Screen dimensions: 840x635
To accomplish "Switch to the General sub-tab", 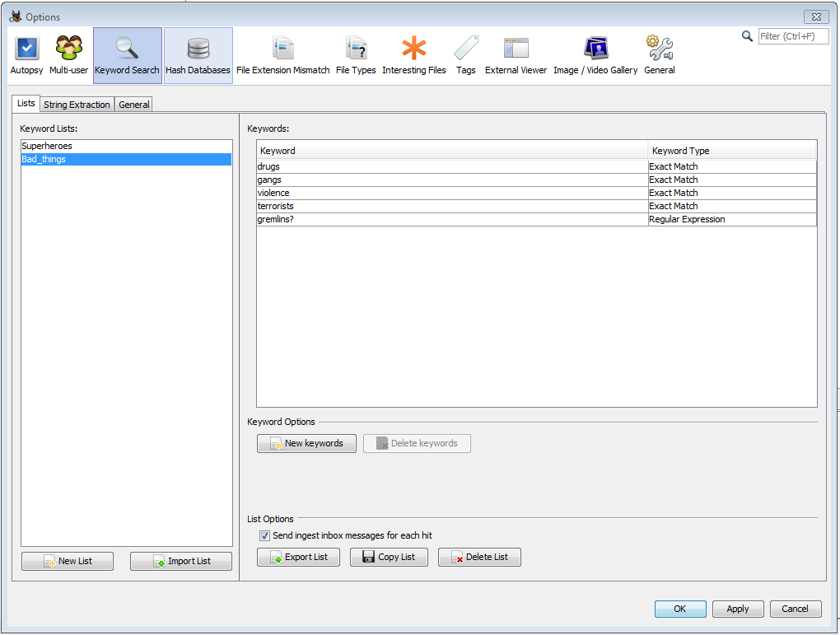I will [x=134, y=105].
